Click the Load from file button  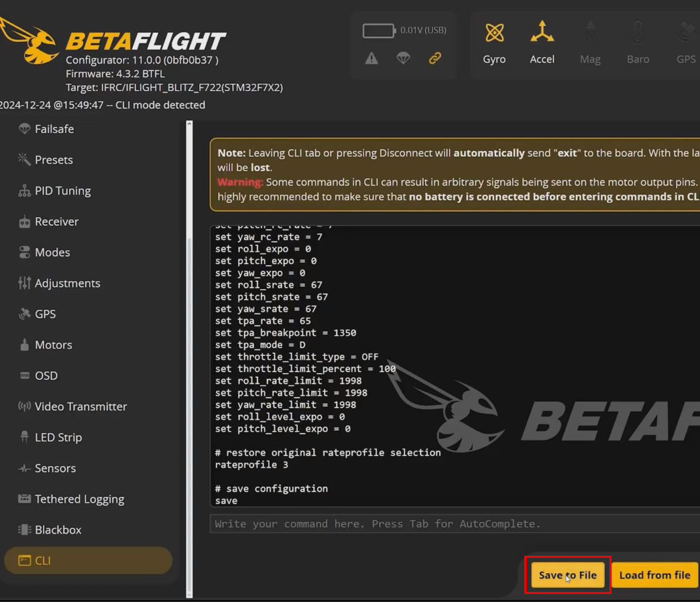(654, 575)
